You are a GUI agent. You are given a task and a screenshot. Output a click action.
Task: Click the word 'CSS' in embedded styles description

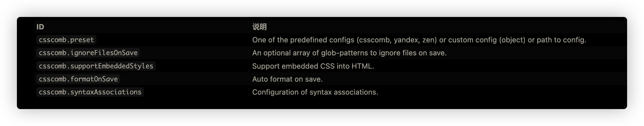click(x=327, y=66)
